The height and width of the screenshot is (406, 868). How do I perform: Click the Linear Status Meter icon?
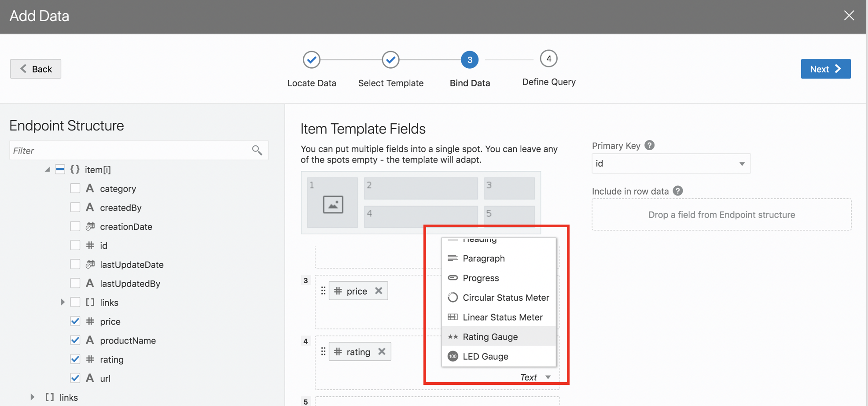[452, 317]
